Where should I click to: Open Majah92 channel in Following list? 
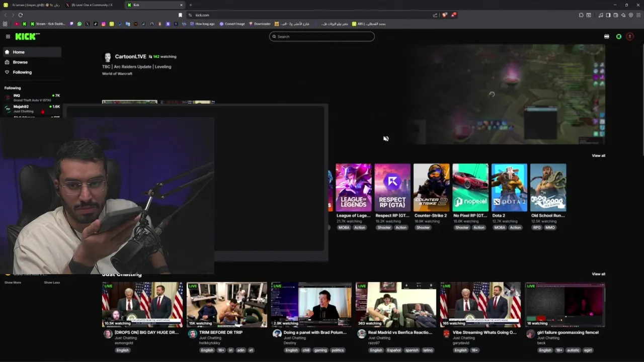click(32, 109)
